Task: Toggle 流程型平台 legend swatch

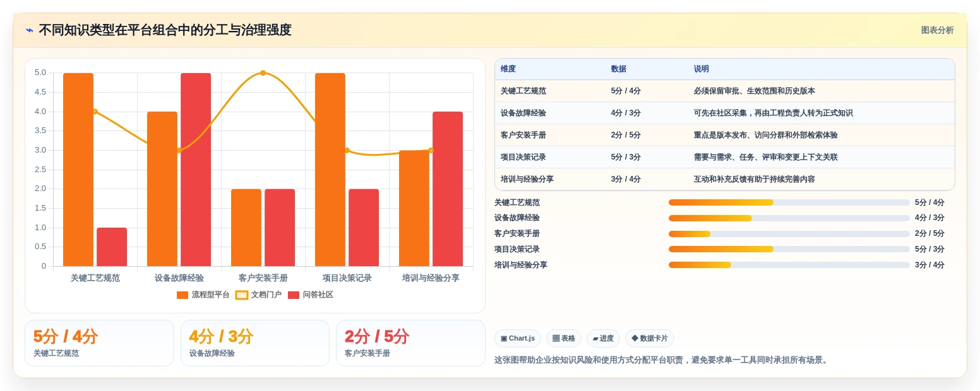Action: (182, 295)
